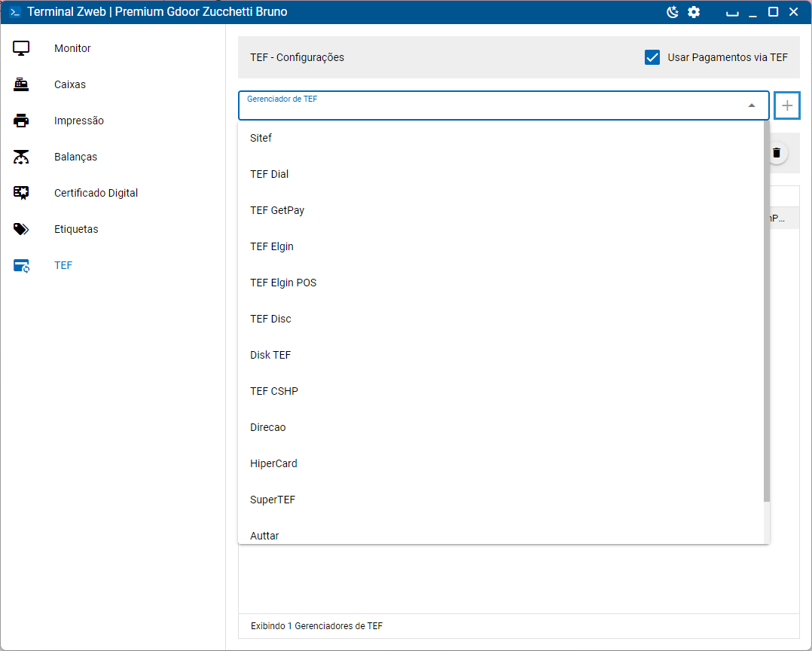Click the Caixas cash register icon

tap(21, 84)
